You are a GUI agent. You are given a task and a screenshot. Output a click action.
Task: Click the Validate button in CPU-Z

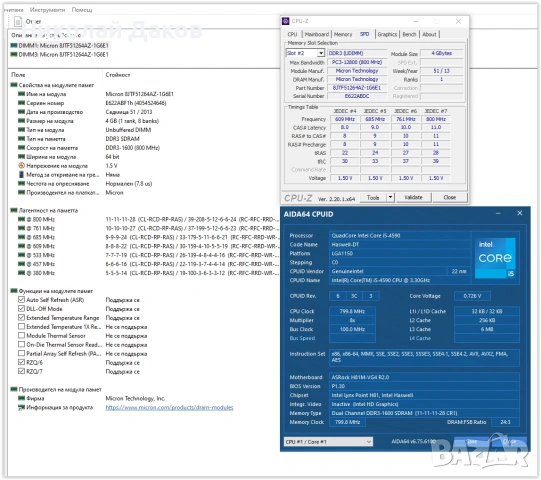pos(413,197)
